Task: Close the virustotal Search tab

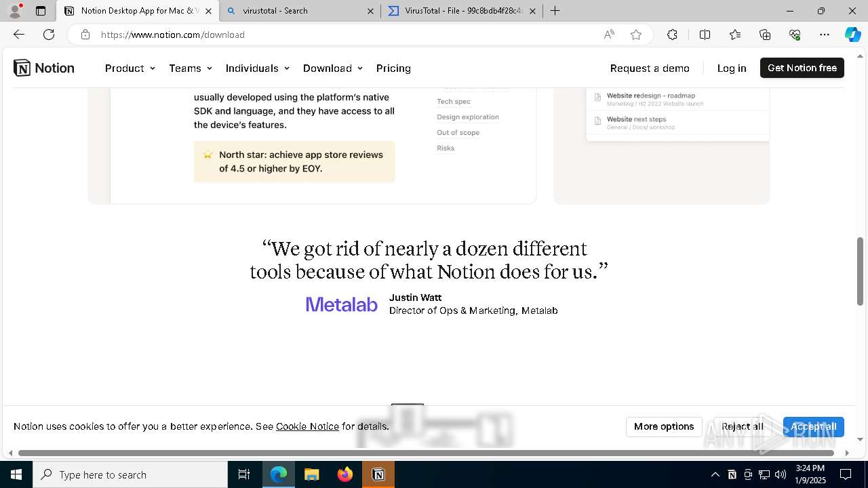Action: point(370,11)
